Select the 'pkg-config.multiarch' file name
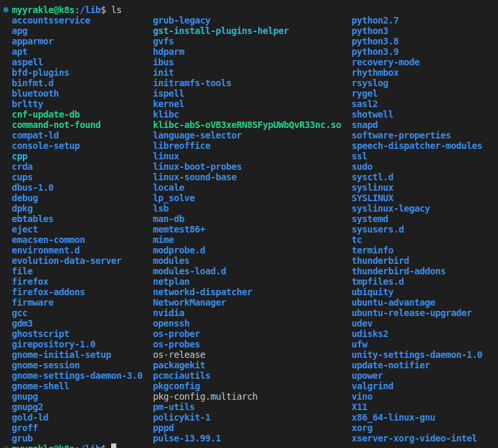498x448 pixels. [205, 396]
